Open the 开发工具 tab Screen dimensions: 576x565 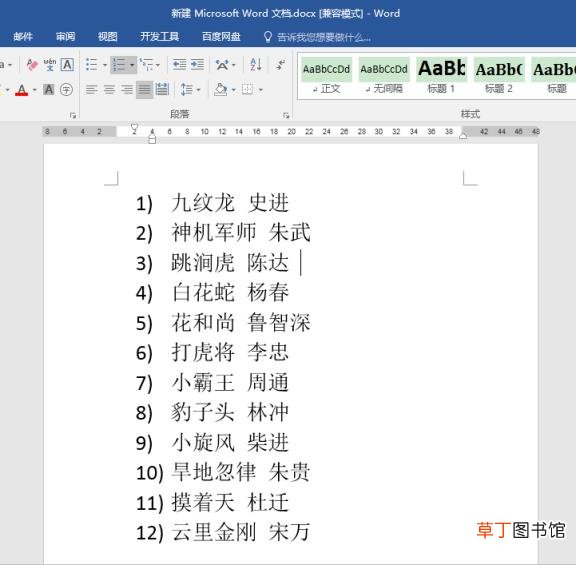[159, 36]
